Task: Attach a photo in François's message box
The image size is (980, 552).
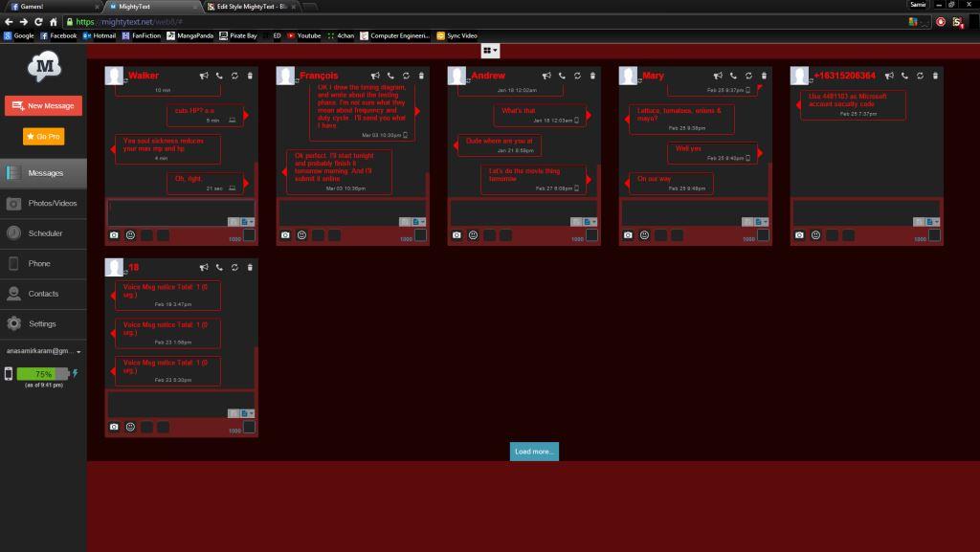Action: coord(285,235)
